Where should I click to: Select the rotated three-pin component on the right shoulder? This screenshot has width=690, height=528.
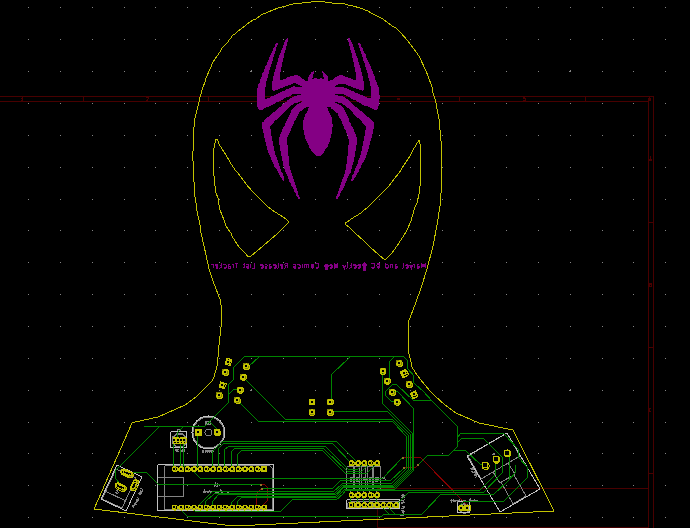pos(504,473)
